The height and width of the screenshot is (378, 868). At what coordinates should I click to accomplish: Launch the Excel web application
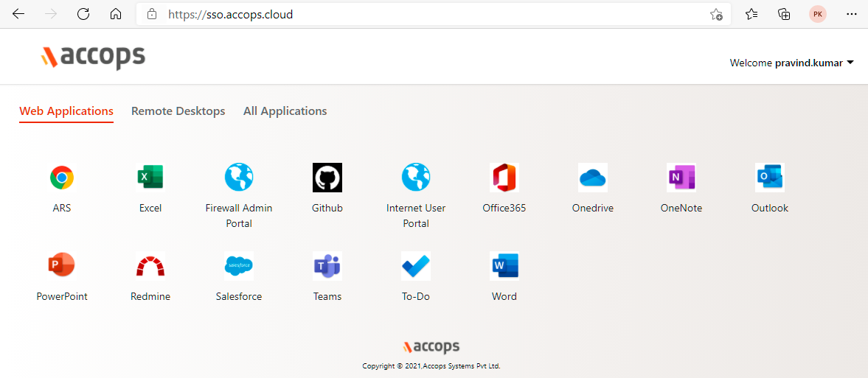coord(150,178)
